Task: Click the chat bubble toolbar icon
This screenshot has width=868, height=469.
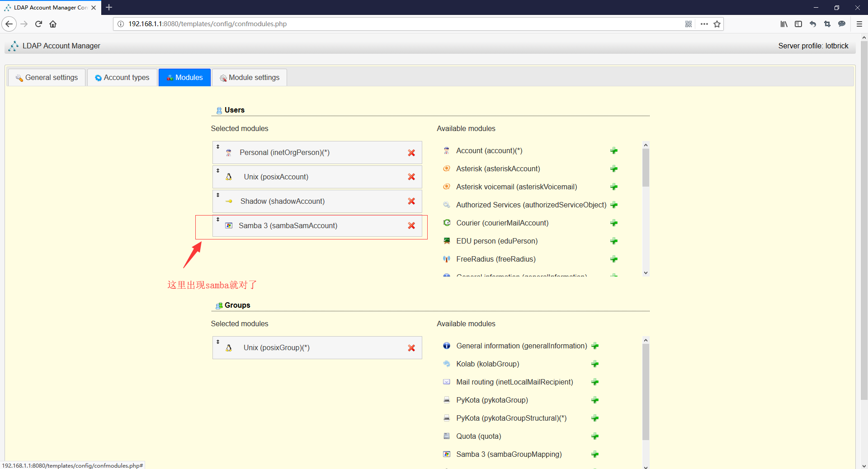Action: click(842, 24)
